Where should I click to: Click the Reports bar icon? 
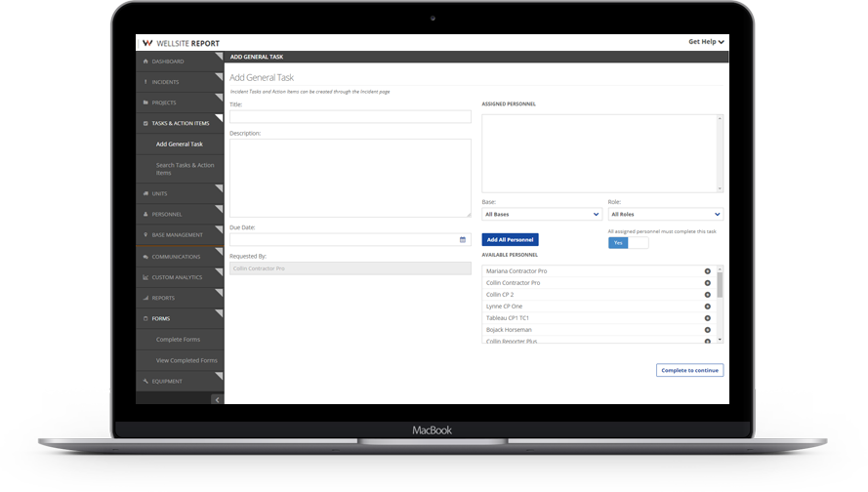(145, 298)
